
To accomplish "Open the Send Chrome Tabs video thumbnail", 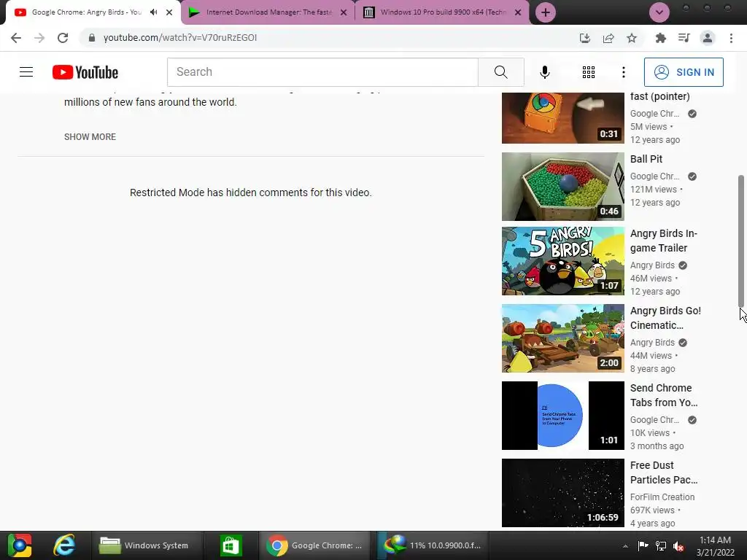I will pos(562,415).
